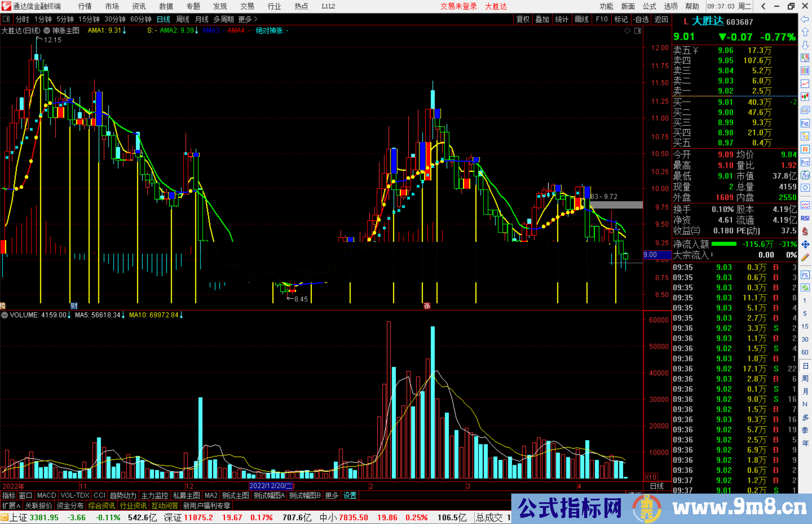The height and width of the screenshot is (524, 812).
Task: Switch to the 周线 period tab
Action: [183, 19]
